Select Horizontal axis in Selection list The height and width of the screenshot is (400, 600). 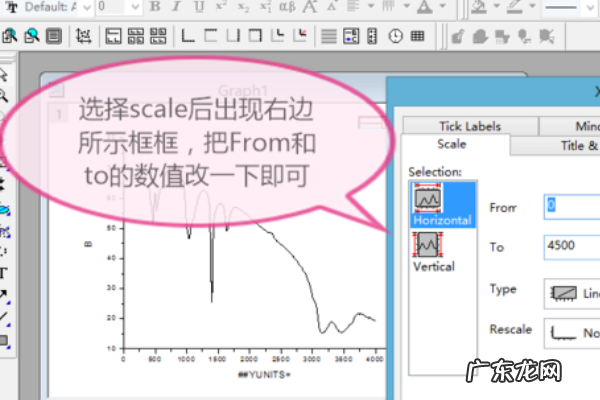tap(441, 204)
